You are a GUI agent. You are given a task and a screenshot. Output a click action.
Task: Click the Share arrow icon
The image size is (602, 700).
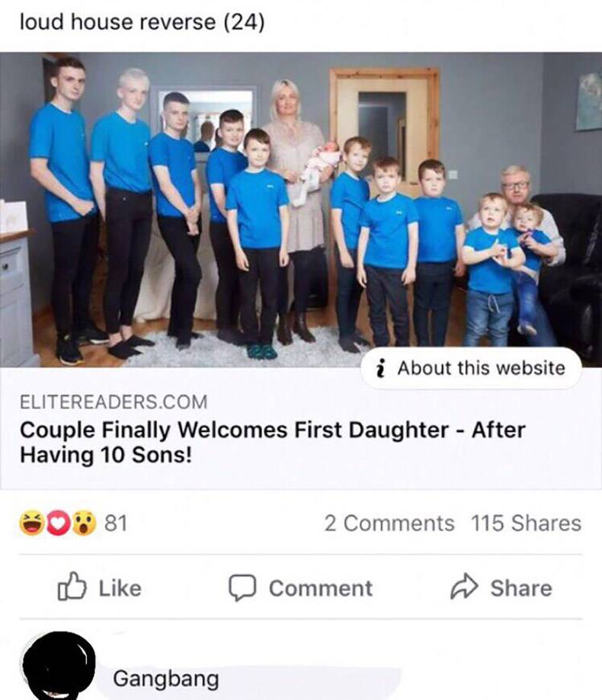(464, 586)
